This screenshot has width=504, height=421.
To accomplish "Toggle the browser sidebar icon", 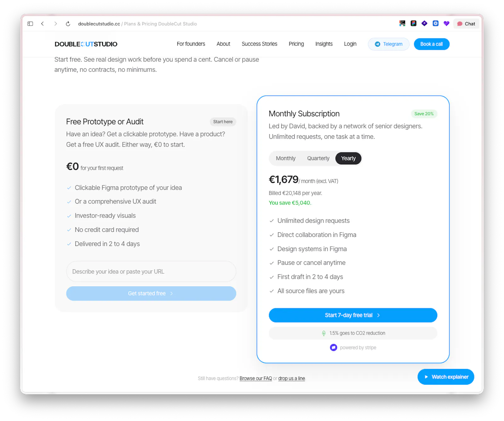I will pos(30,24).
